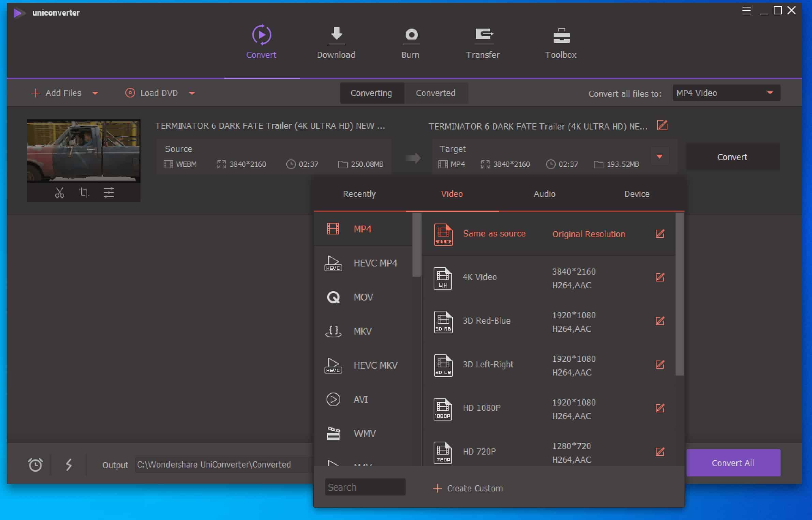
Task: Open the effects adjustment sliders icon
Action: pos(109,193)
